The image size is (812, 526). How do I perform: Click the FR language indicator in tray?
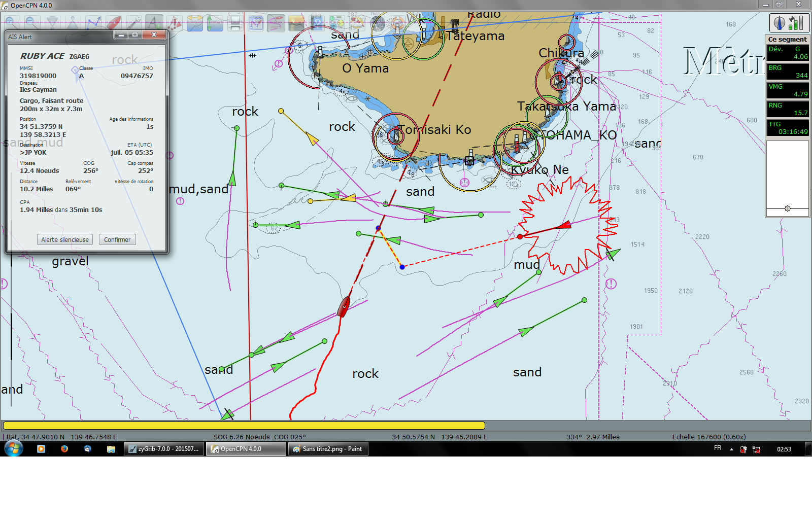click(x=718, y=448)
